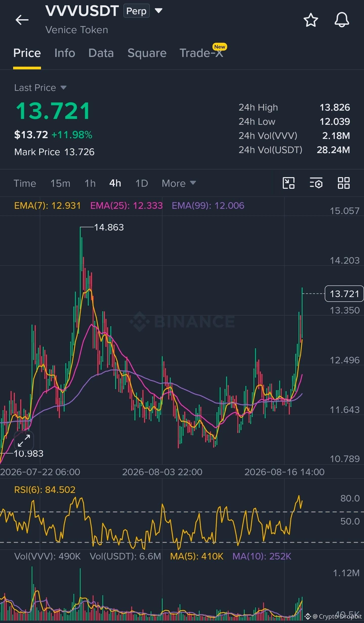Switch to the Info tab
This screenshot has width=364, height=623.
point(65,53)
